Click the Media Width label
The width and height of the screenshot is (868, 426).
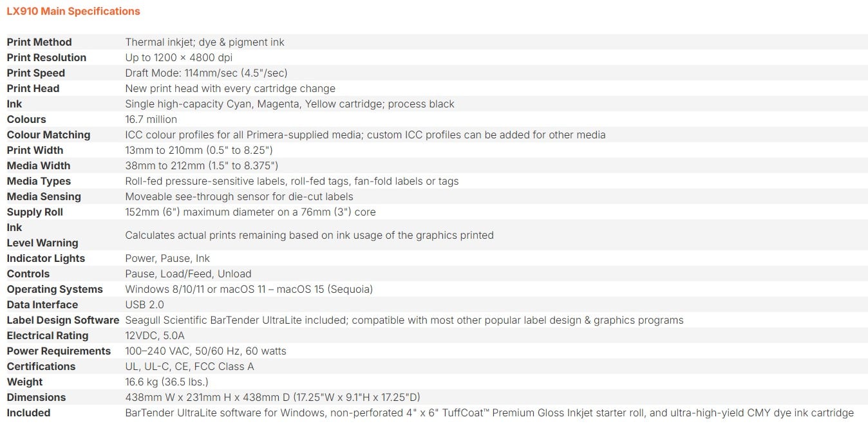point(39,165)
